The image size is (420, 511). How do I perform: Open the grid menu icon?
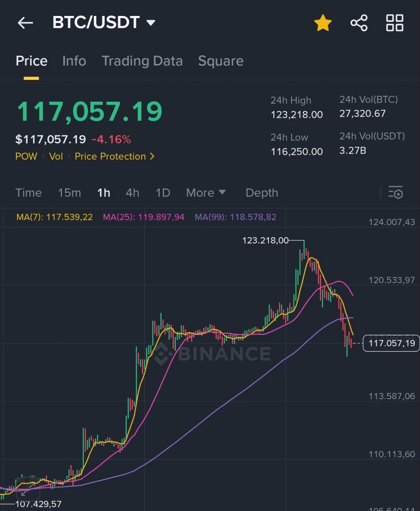tap(394, 23)
